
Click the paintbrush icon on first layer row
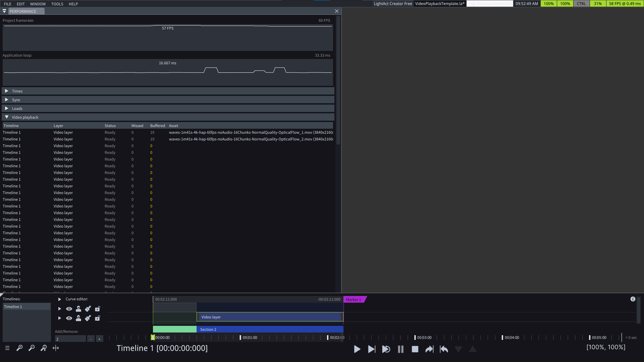(x=88, y=309)
